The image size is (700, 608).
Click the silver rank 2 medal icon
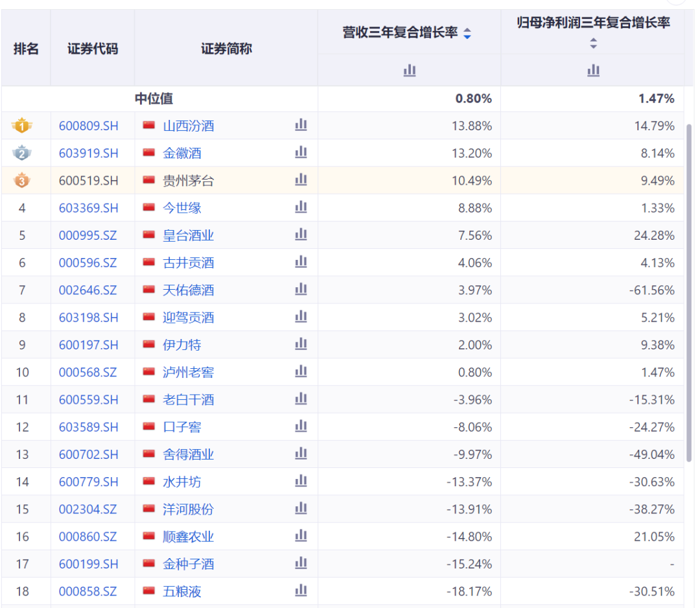[x=22, y=153]
